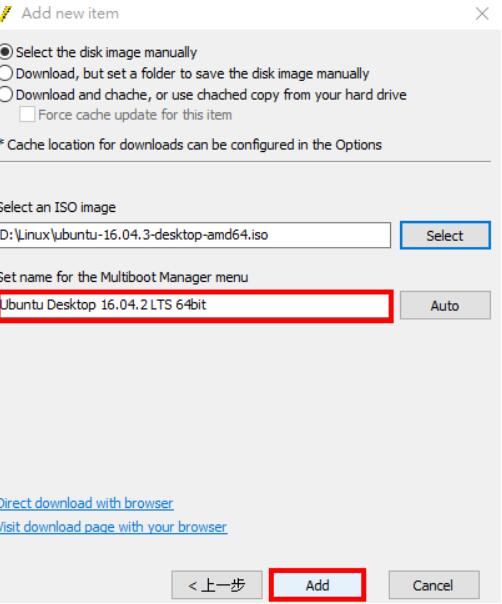Close the Add new item dialog
This screenshot has height=604, width=502.
point(482,14)
